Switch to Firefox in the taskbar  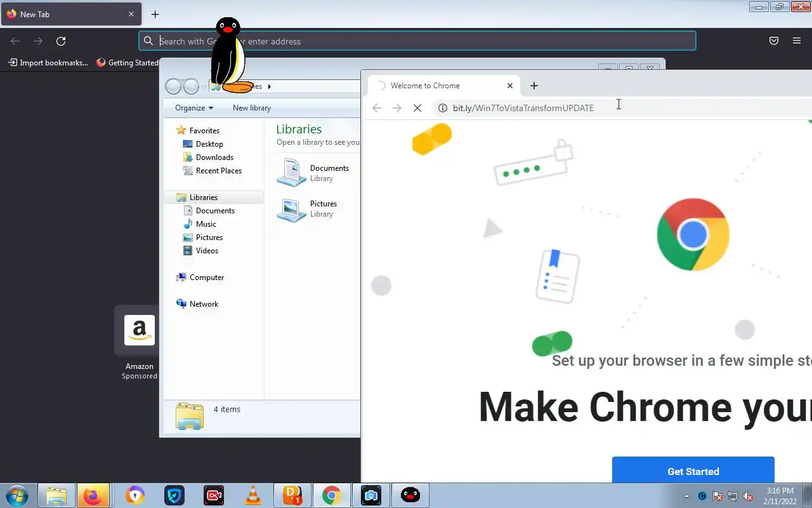pos(93,495)
